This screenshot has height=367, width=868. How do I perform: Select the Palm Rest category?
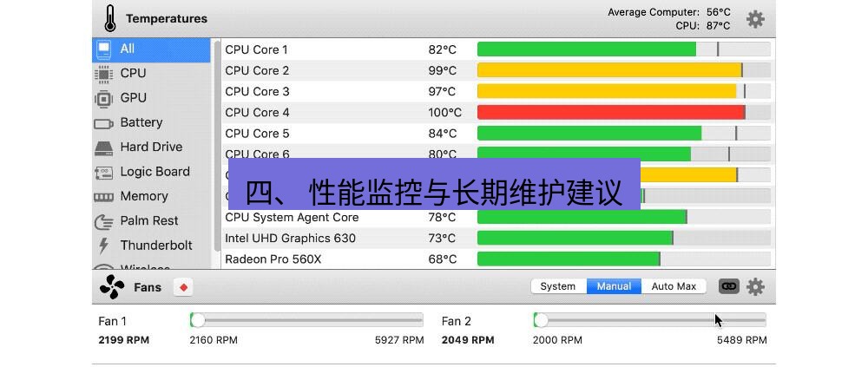coord(149,220)
